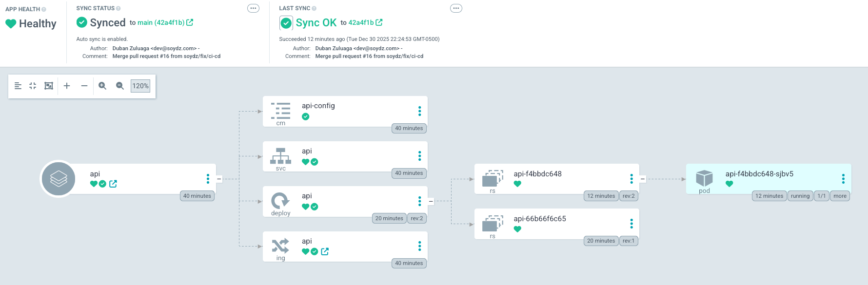The image size is (868, 285).
Task: Click the api-config synced check icon
Action: click(x=306, y=116)
